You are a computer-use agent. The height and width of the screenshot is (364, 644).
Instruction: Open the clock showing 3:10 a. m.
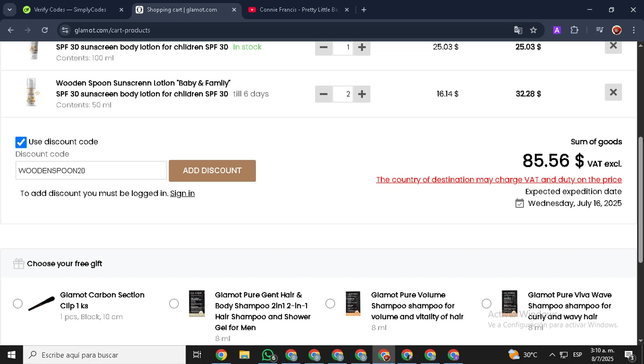click(602, 355)
